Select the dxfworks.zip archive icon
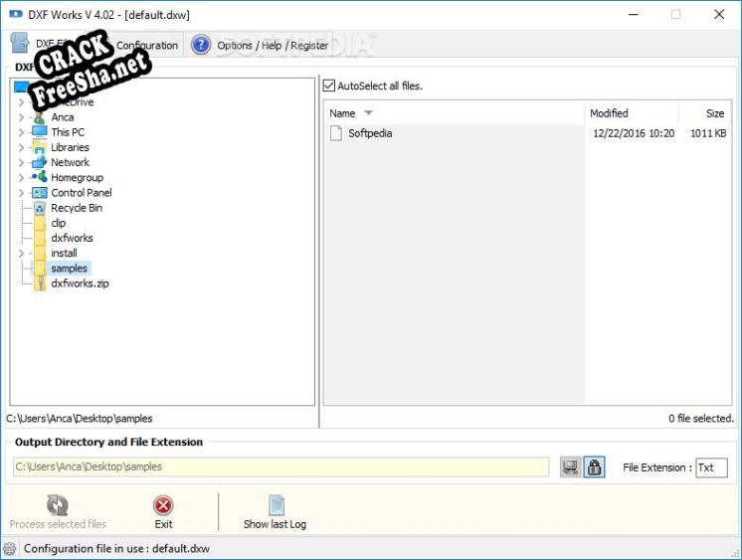This screenshot has height=560, width=742. point(40,283)
